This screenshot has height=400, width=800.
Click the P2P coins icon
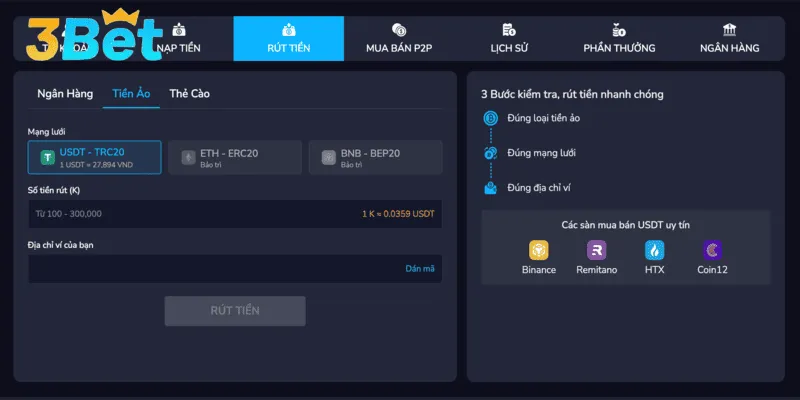coord(399,30)
